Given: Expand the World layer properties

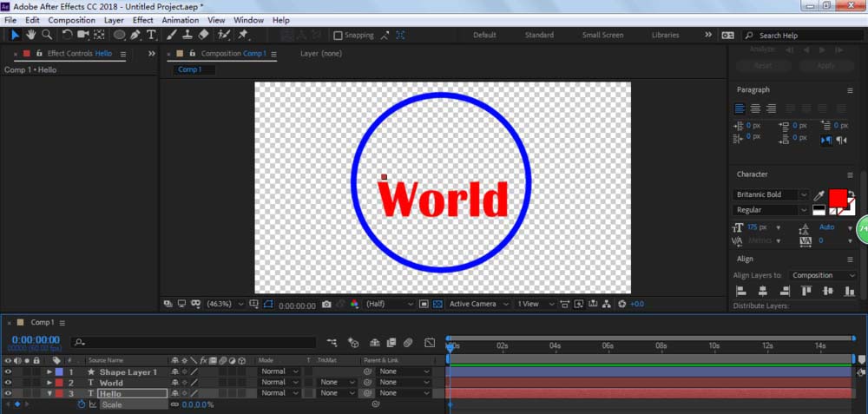Looking at the screenshot, I should coord(49,382).
